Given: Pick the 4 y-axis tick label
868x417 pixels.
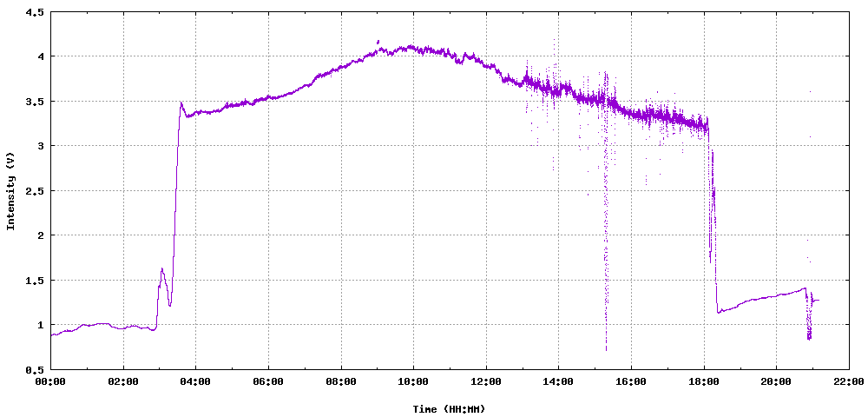Looking at the screenshot, I should coord(41,56).
